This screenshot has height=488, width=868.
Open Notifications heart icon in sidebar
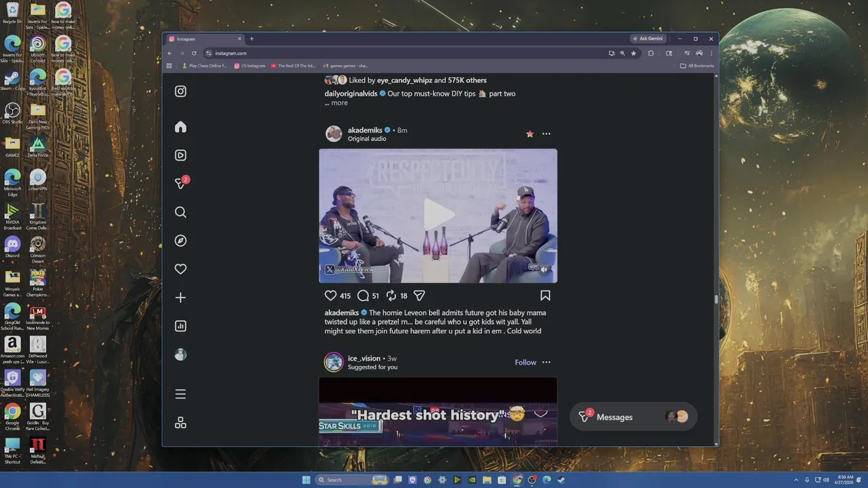[180, 269]
